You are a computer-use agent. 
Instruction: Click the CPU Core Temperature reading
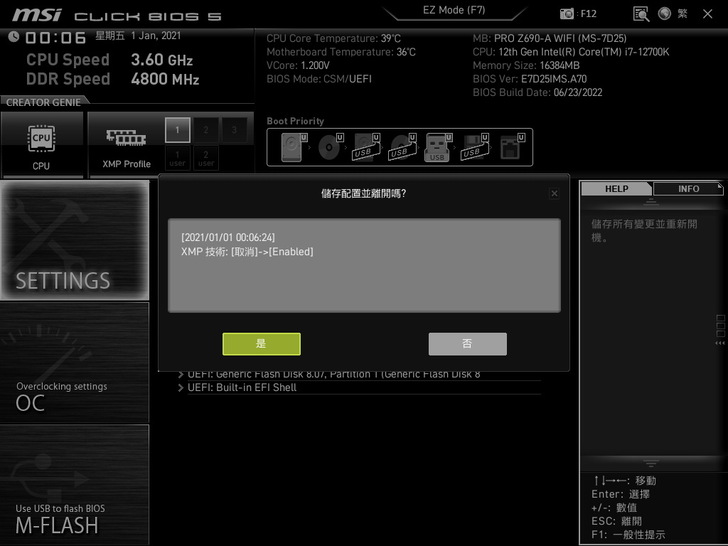pos(333,39)
